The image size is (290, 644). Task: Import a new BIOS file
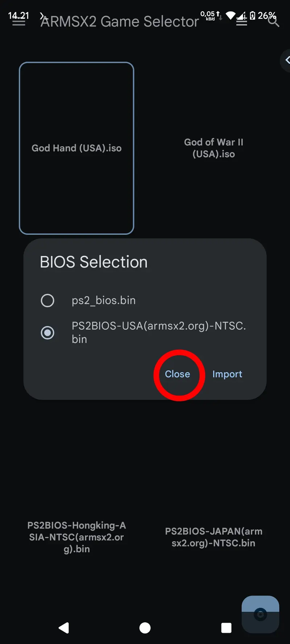[x=227, y=374]
